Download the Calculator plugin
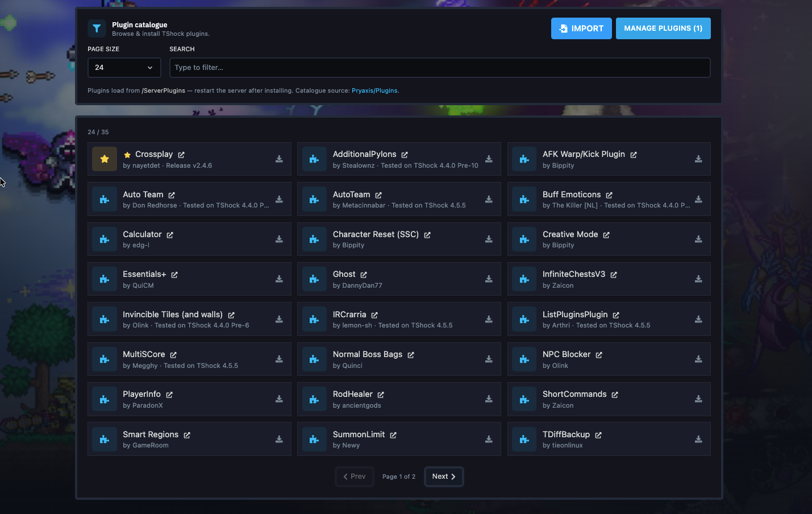Image resolution: width=812 pixels, height=514 pixels. tap(279, 239)
